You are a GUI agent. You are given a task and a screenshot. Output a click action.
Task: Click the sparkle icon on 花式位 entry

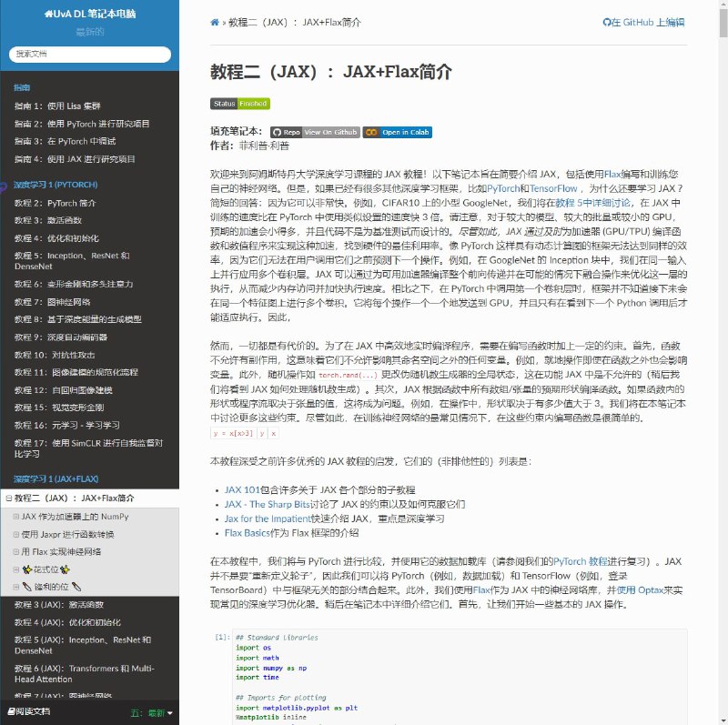(x=26, y=569)
